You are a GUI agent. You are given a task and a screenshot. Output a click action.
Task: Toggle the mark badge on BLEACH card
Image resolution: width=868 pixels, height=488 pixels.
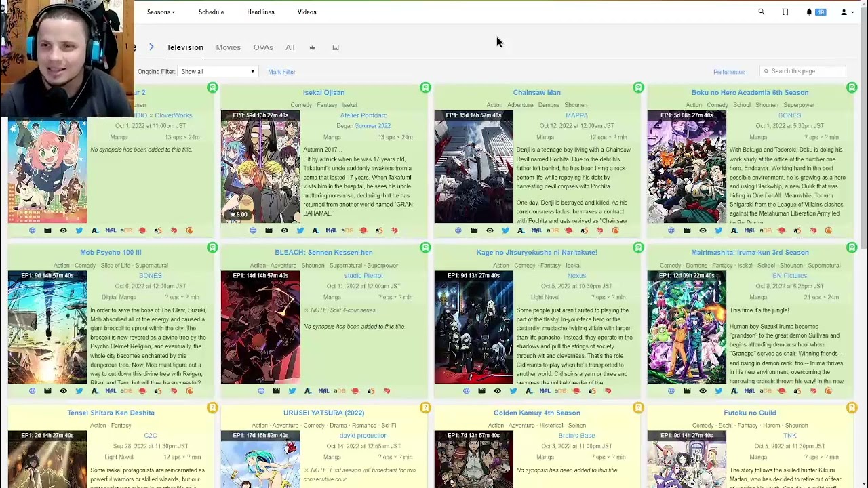(x=425, y=247)
